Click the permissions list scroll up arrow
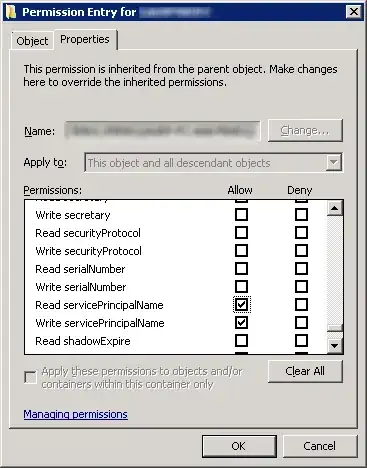The width and height of the screenshot is (367, 468). pos(334,208)
